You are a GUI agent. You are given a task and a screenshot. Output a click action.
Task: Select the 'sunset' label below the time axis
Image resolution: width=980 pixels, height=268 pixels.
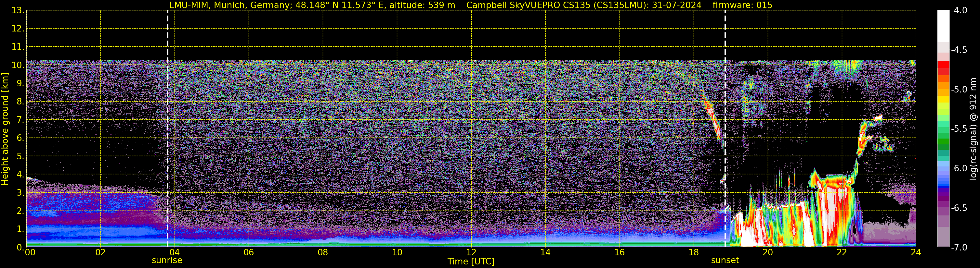pyautogui.click(x=725, y=261)
